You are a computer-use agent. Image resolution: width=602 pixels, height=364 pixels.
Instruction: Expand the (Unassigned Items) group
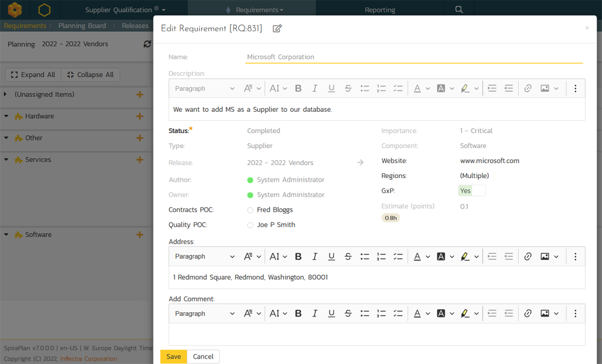pos(6,94)
